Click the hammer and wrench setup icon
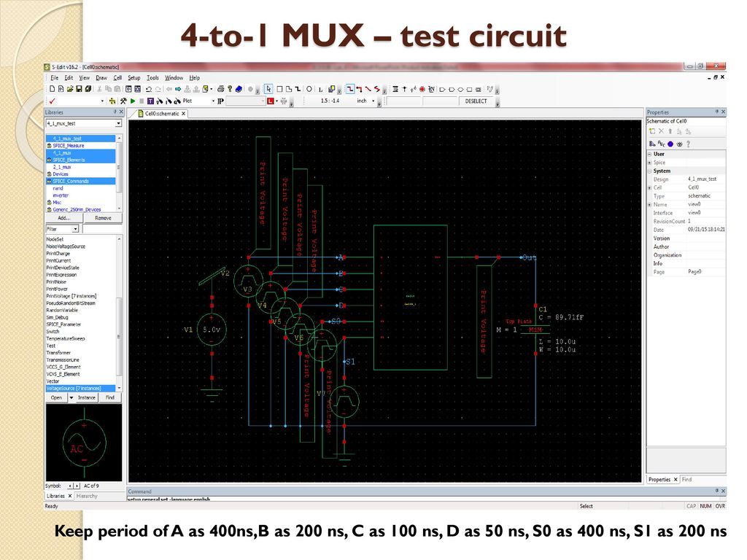Image resolution: width=747 pixels, height=560 pixels. (123, 101)
